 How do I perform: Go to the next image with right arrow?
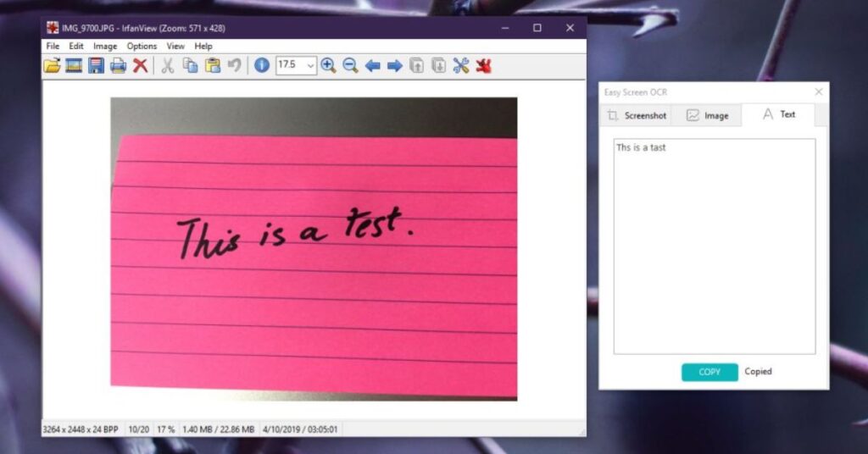(394, 65)
